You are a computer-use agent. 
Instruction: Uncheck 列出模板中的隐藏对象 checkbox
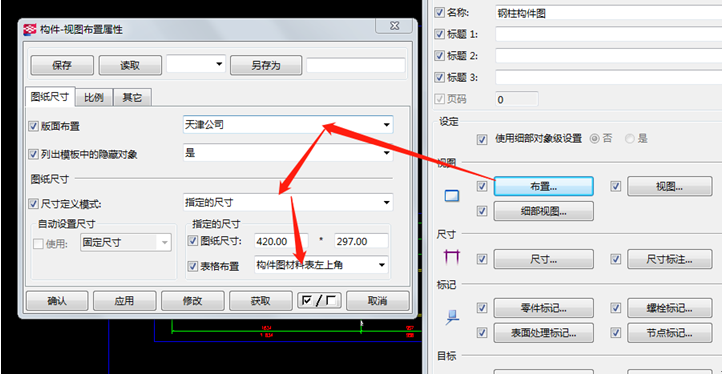point(33,154)
